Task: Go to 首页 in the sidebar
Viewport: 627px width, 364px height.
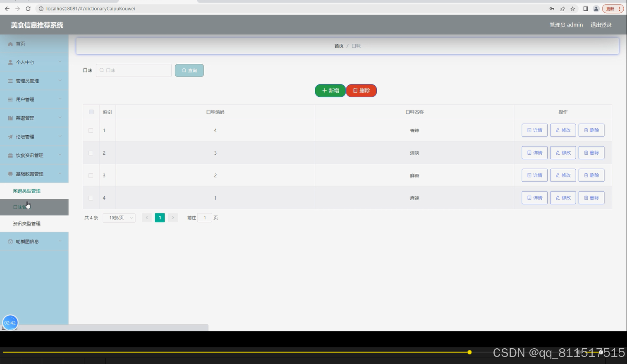Action: coord(21,44)
